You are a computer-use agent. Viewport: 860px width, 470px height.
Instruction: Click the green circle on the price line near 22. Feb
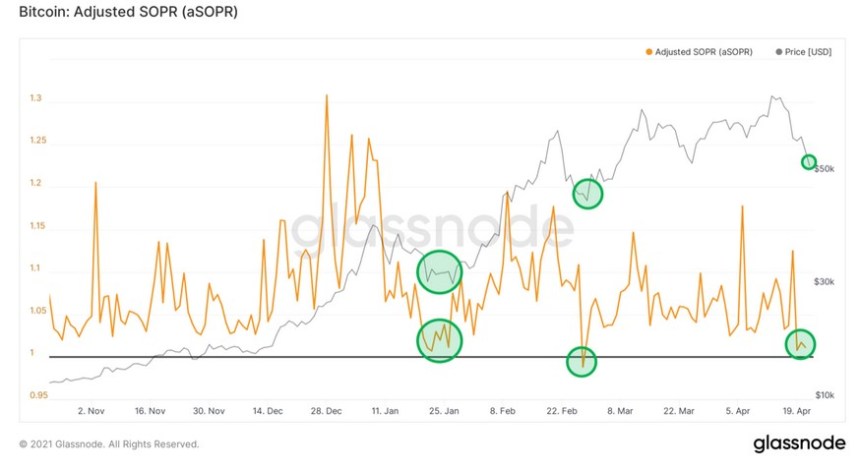click(x=588, y=193)
